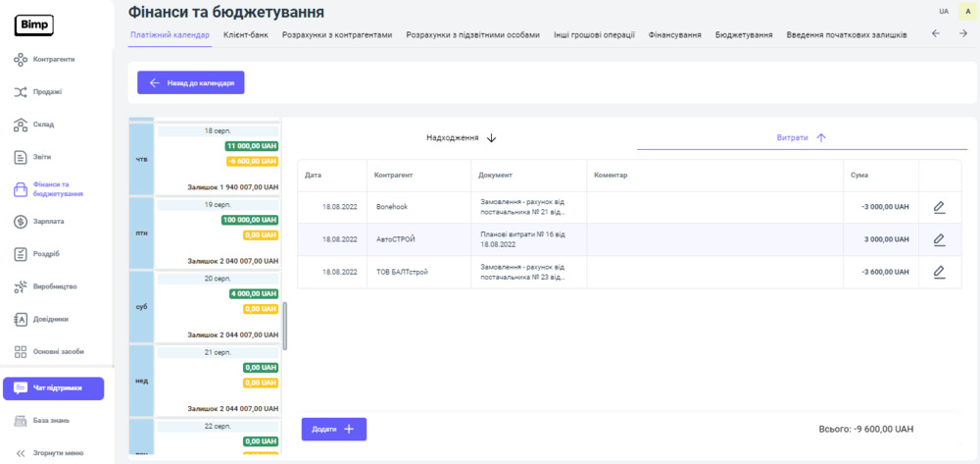
Task: Click pencil icon for АвтоСТРОЙ row
Action: (938, 239)
